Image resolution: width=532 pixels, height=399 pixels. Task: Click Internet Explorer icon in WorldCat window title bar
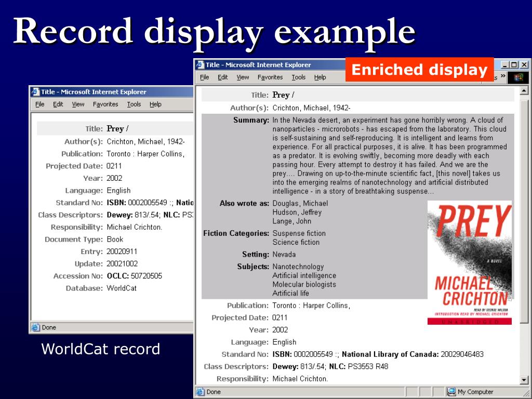[36, 92]
